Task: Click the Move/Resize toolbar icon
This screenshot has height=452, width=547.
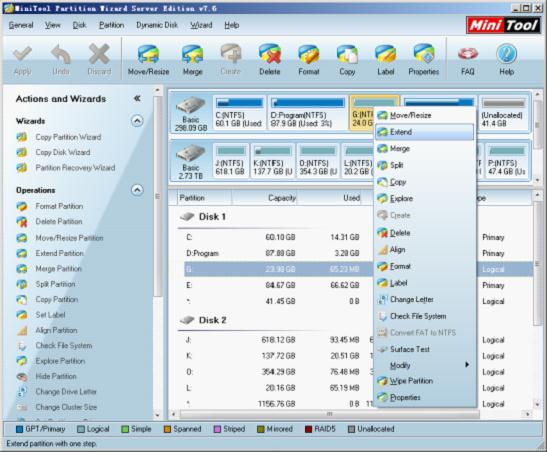Action: pos(149,59)
